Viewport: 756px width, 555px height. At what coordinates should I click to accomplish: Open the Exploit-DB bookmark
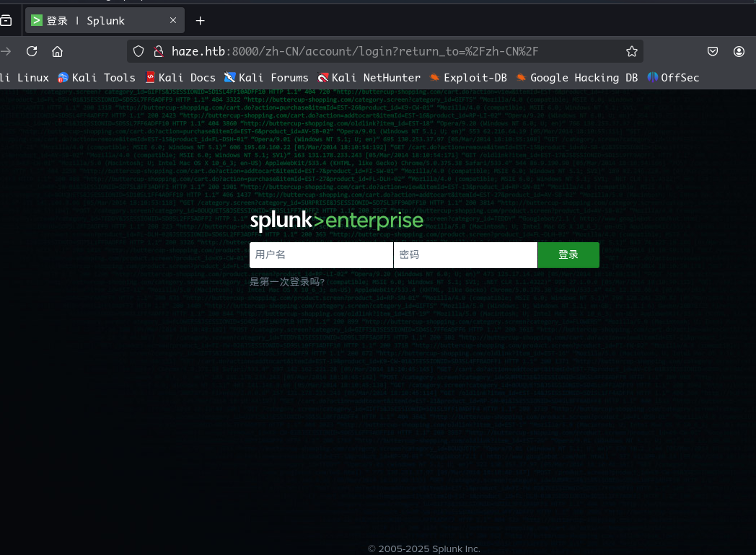pyautogui.click(x=468, y=78)
